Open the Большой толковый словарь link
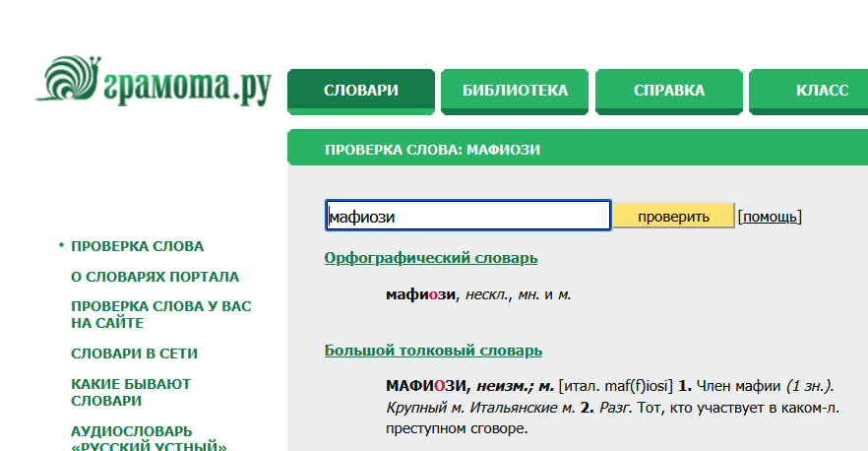The height and width of the screenshot is (451, 868). [433, 351]
